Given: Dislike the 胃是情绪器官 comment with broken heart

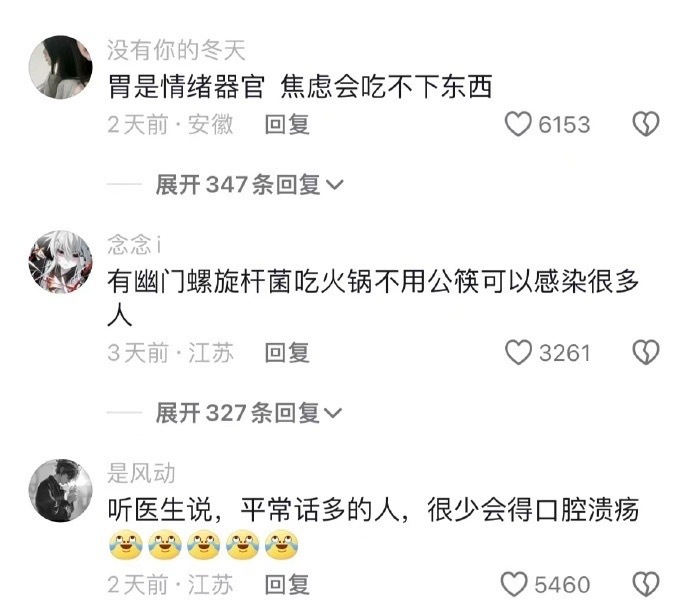Looking at the screenshot, I should (646, 124).
